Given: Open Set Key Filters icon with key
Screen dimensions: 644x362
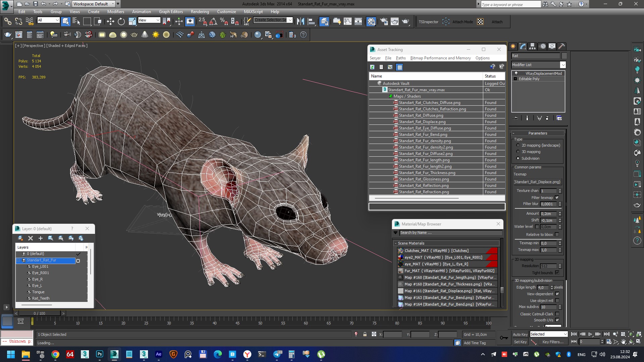Looking at the screenshot, I should pyautogui.click(x=504, y=338).
